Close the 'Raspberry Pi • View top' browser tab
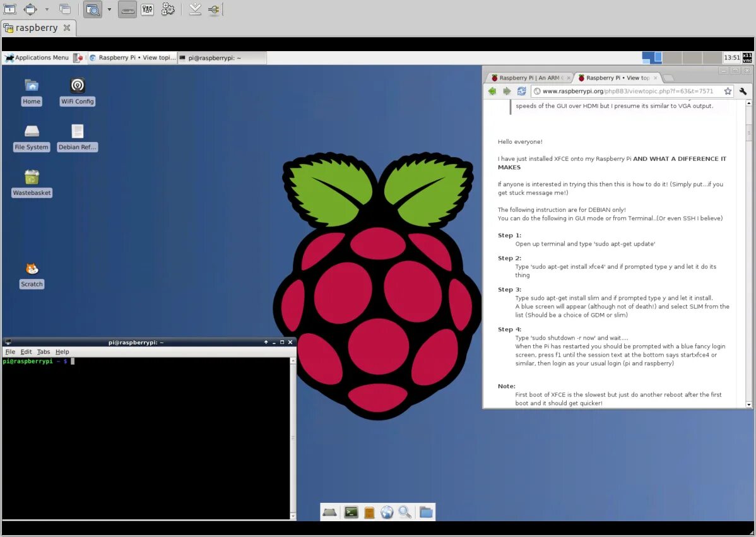This screenshot has height=537, width=756. click(x=655, y=78)
